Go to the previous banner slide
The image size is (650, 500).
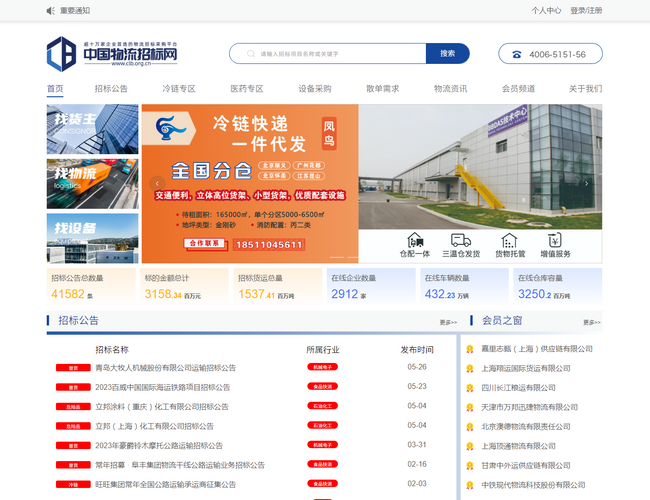(x=155, y=183)
